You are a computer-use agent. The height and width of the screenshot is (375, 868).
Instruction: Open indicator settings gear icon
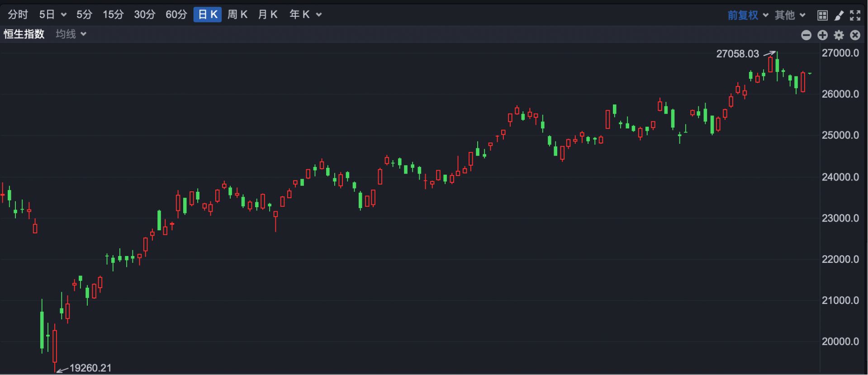click(x=839, y=35)
